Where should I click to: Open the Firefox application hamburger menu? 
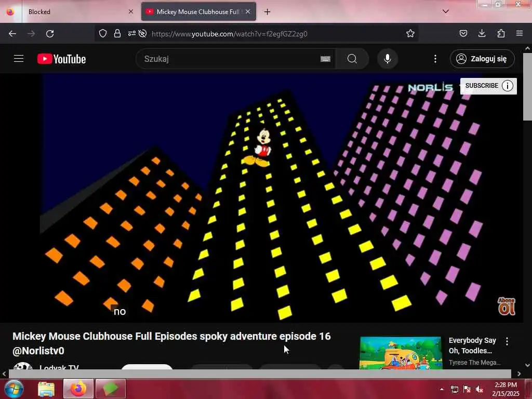[x=520, y=33]
